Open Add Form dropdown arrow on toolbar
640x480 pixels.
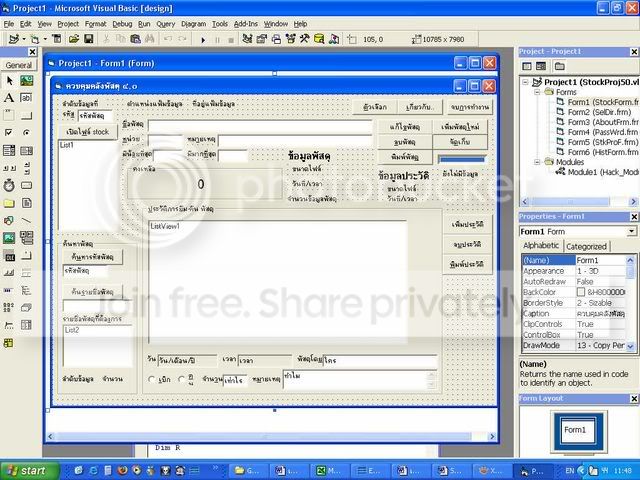coord(45,39)
